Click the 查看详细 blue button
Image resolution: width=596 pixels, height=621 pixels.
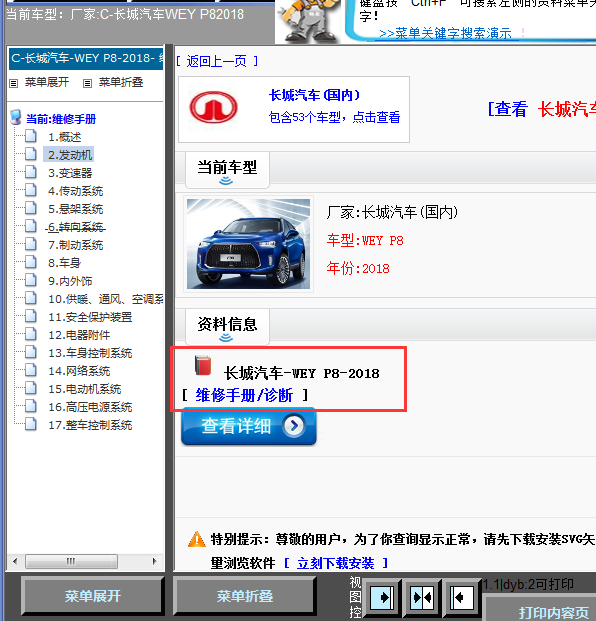249,427
